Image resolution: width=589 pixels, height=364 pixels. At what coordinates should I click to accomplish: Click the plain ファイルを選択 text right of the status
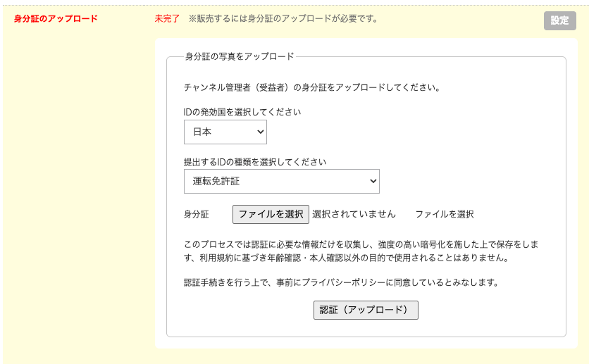[x=444, y=214]
